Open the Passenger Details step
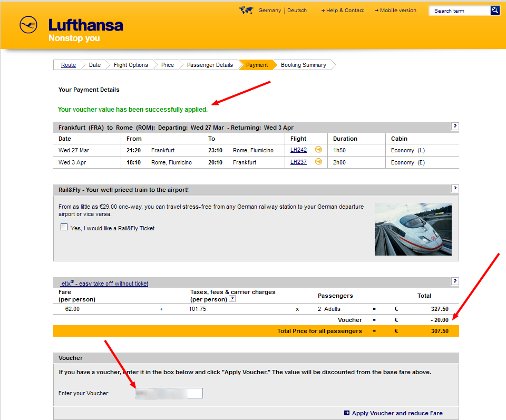This screenshot has width=506, height=420. click(210, 65)
